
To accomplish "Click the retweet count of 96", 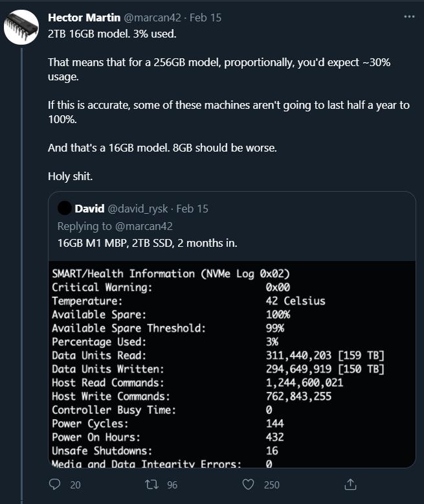I will (x=172, y=484).
